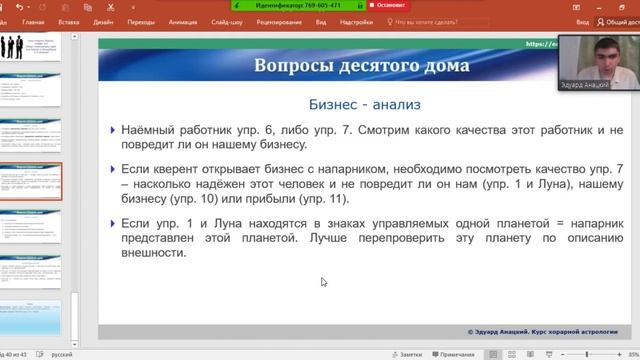This screenshot has width=640, height=360.
Task: Click the presenter webcam video of Эдуард Анацкий
Action: 599,62
